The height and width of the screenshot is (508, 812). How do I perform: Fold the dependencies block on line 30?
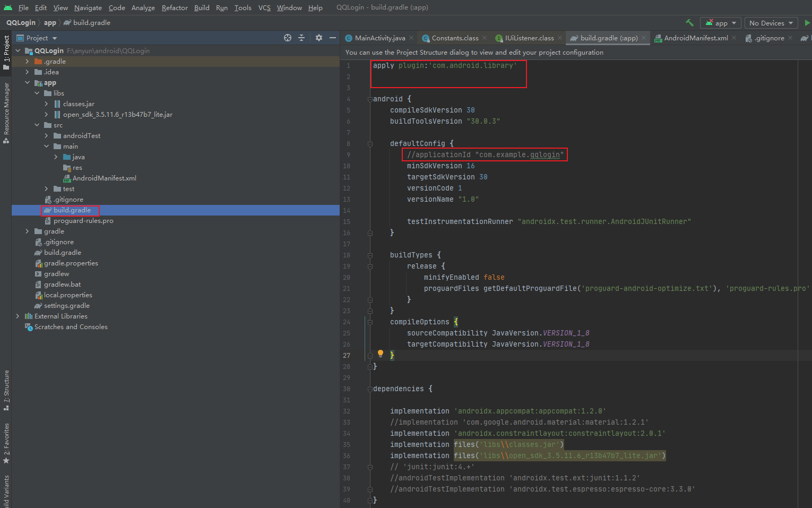point(370,389)
